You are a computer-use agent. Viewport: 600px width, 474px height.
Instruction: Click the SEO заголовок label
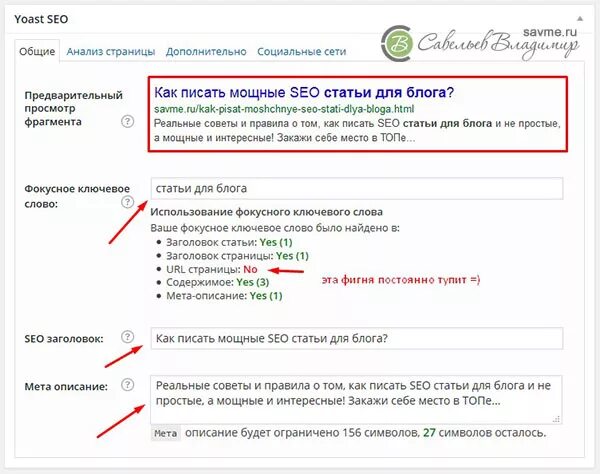coord(64,339)
